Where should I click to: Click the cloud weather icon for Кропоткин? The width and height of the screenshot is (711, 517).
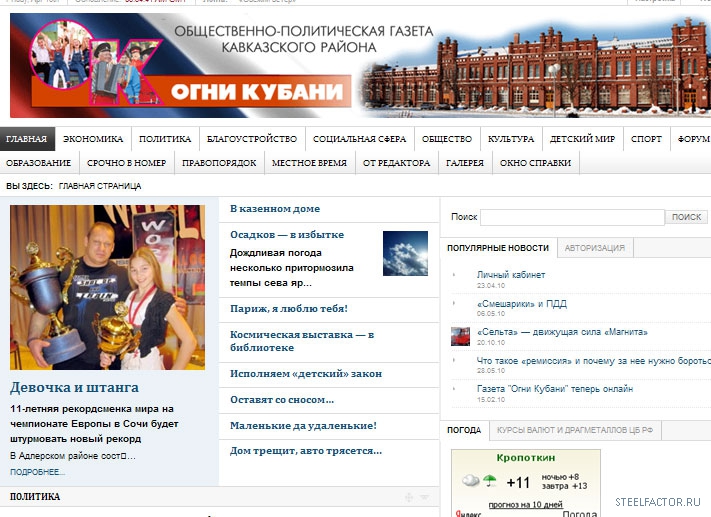[x=471, y=481]
